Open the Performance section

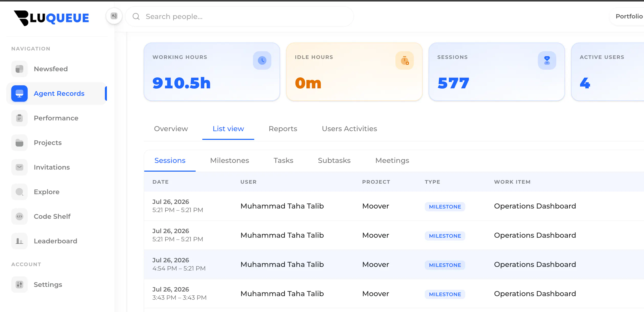click(56, 118)
